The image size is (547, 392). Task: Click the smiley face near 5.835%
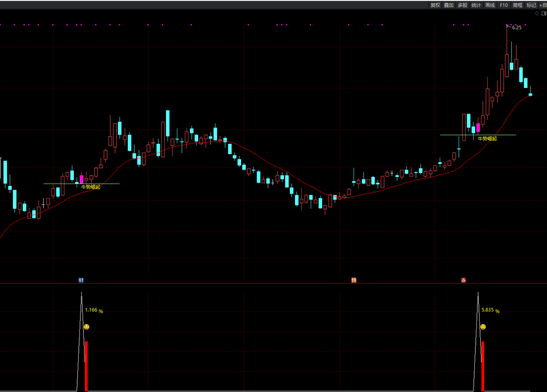(x=483, y=327)
